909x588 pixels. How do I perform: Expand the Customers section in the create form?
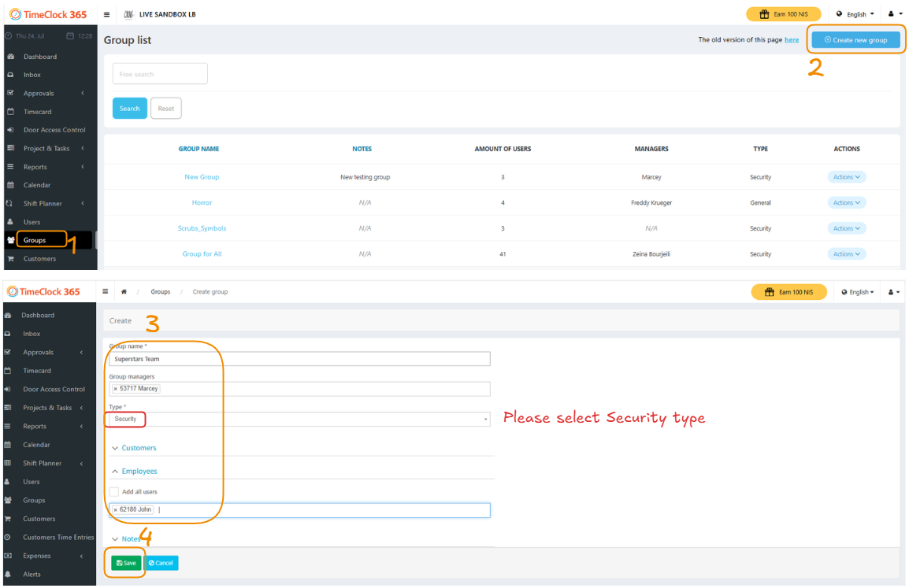point(139,448)
